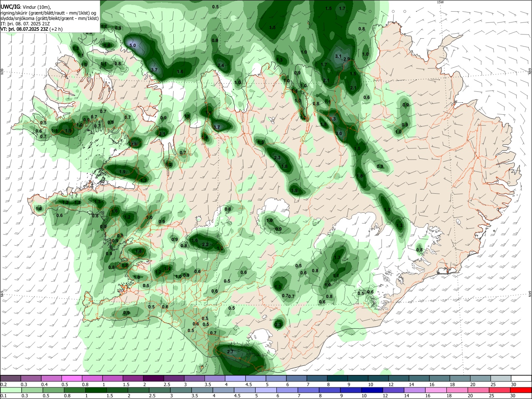Screen dimensions: 532x399
Task: Click the 3.1 precipitation value in the north
Action: coord(338,56)
